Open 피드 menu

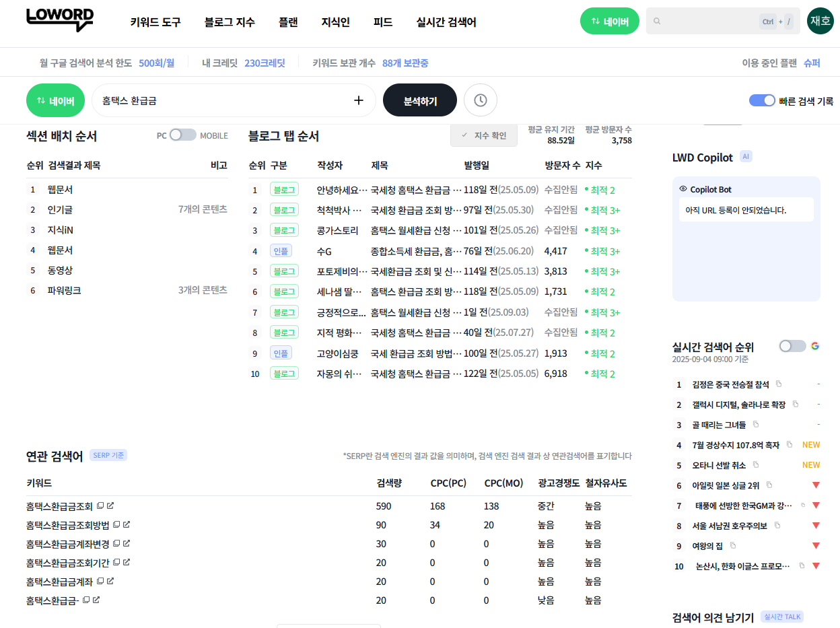[383, 22]
